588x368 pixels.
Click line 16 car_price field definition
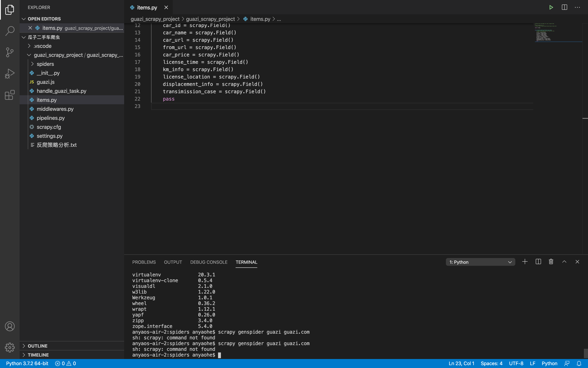tap(201, 55)
